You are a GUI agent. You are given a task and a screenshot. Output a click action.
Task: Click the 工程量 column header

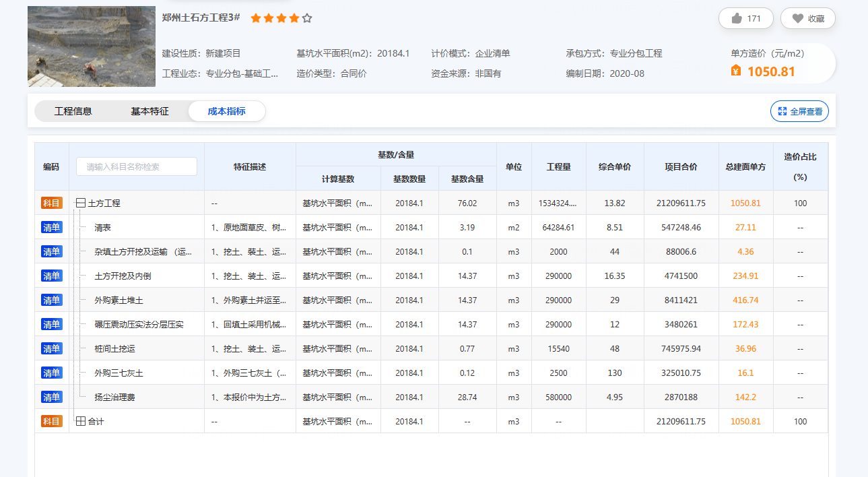559,166
